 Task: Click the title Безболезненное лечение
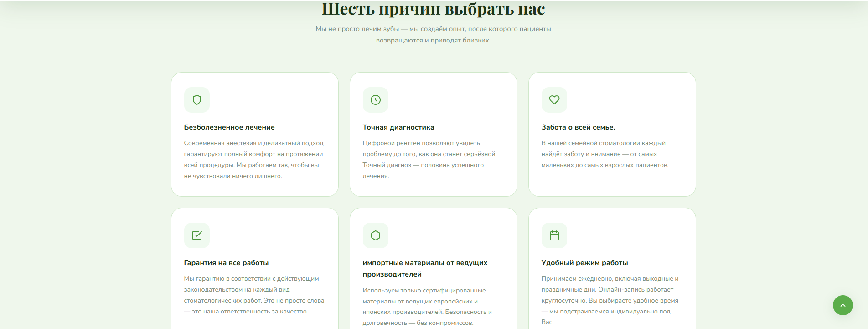click(229, 127)
